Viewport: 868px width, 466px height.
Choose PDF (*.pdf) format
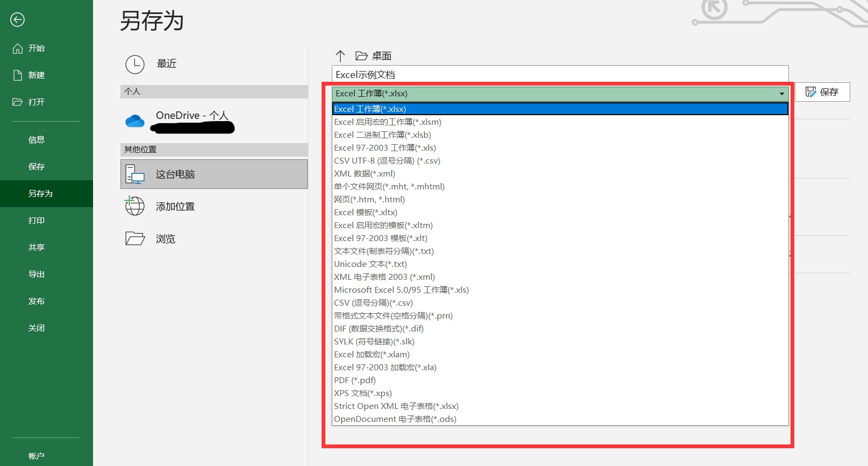(560, 380)
